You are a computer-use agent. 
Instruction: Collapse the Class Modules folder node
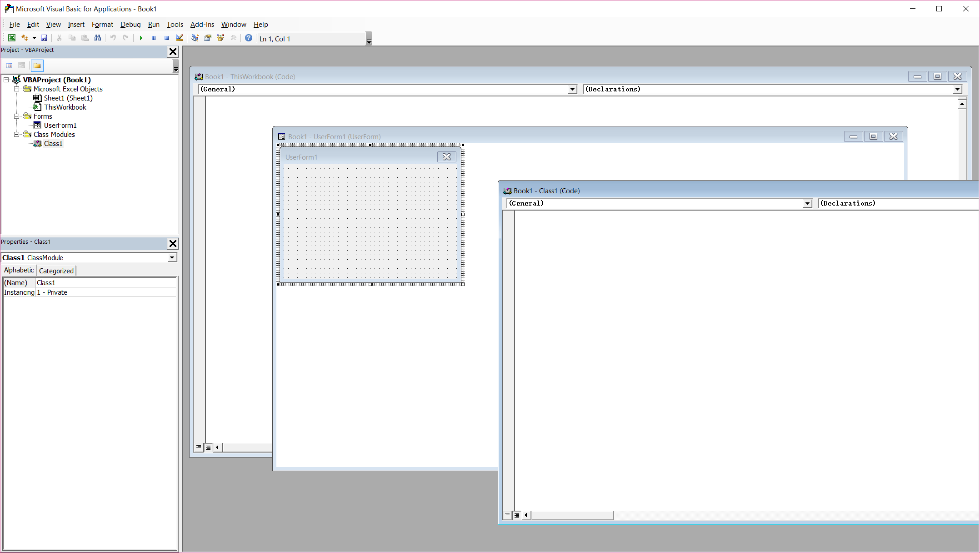coord(16,135)
